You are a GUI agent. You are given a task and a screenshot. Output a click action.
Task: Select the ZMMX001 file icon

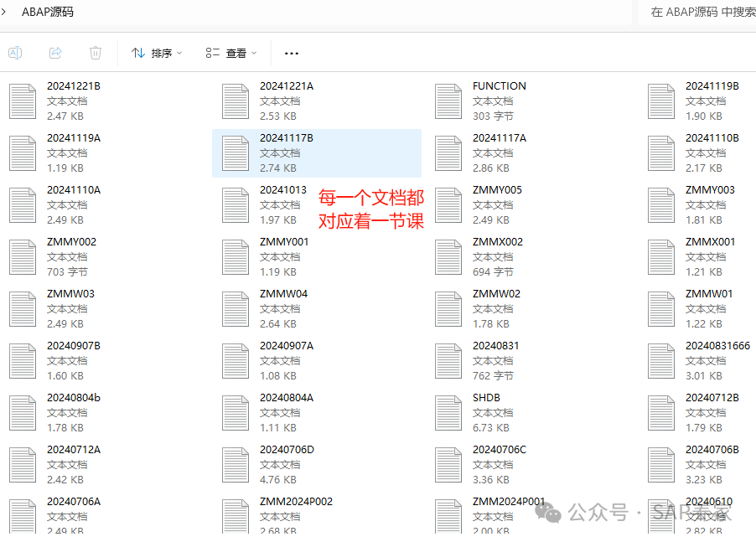click(661, 257)
